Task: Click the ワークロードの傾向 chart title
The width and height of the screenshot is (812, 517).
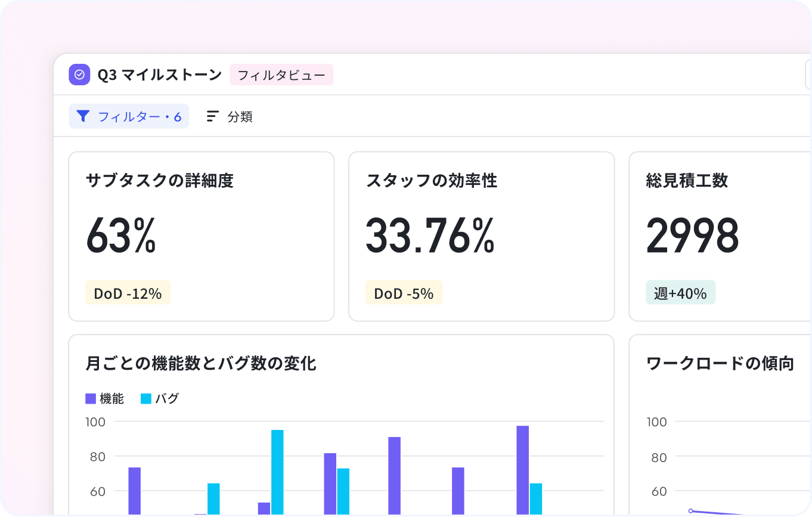Action: pyautogui.click(x=720, y=363)
